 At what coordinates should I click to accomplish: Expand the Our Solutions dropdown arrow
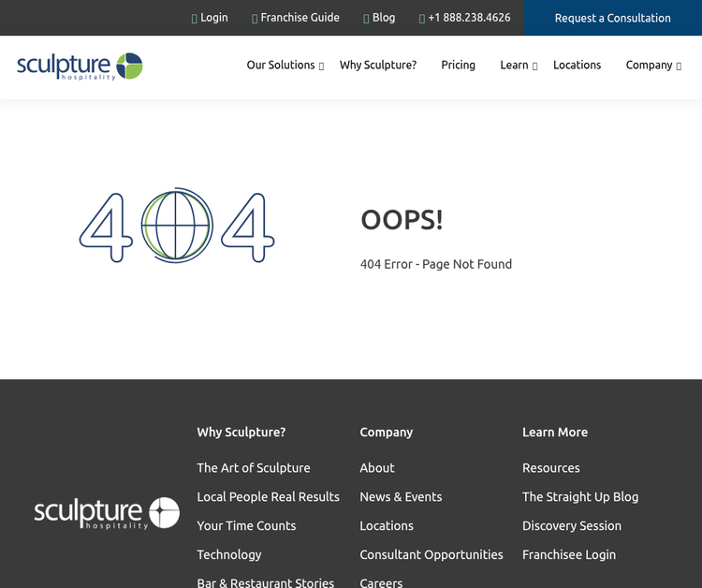click(x=321, y=66)
